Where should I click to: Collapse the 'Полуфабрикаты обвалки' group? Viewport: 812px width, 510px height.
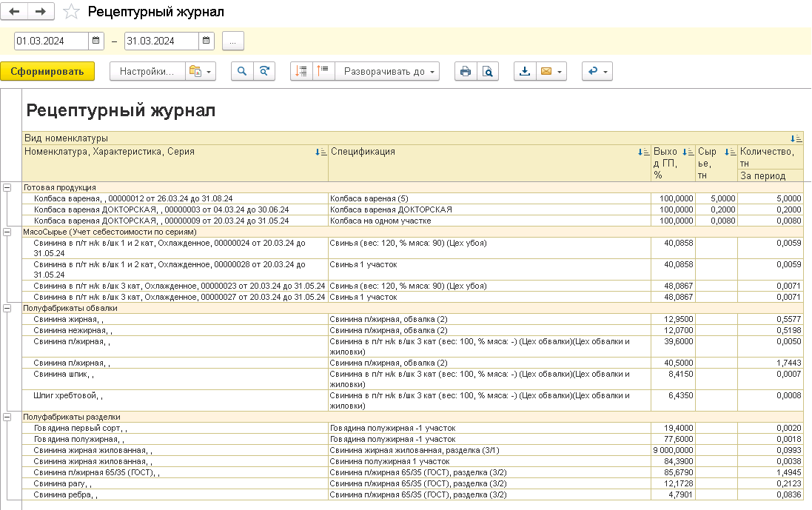(x=7, y=307)
